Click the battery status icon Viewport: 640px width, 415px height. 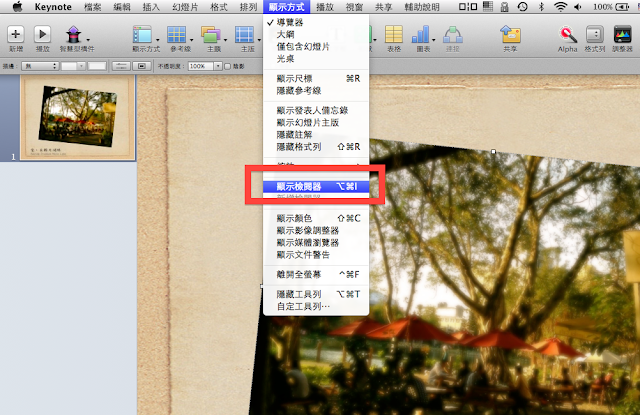pyautogui.click(x=622, y=7)
